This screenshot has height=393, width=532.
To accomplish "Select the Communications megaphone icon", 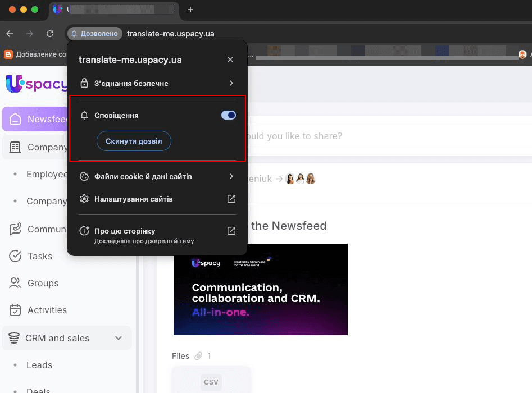I will click(14, 229).
